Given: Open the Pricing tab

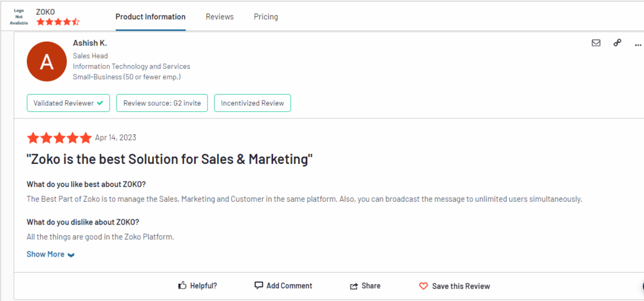Looking at the screenshot, I should 266,17.
